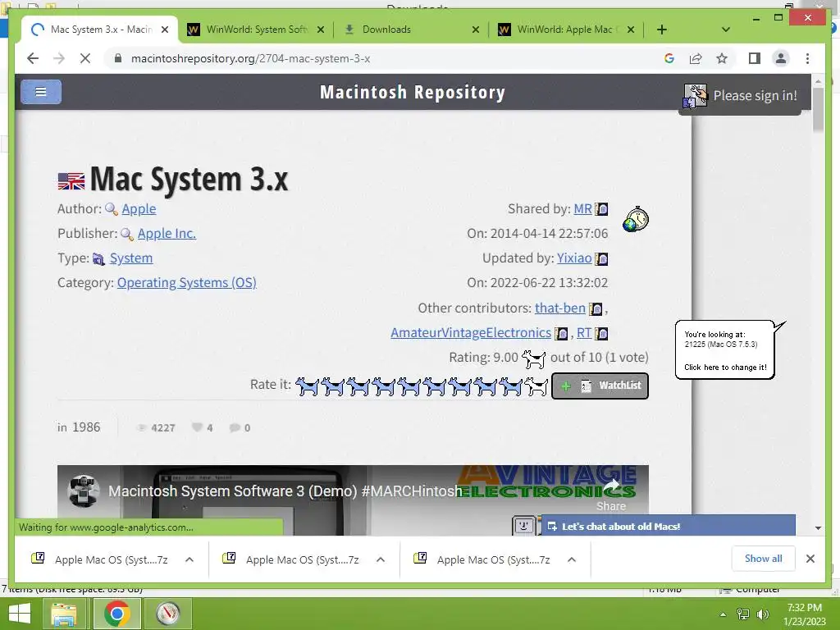Open the AmateurVintageElectronics contributor link

click(x=470, y=333)
